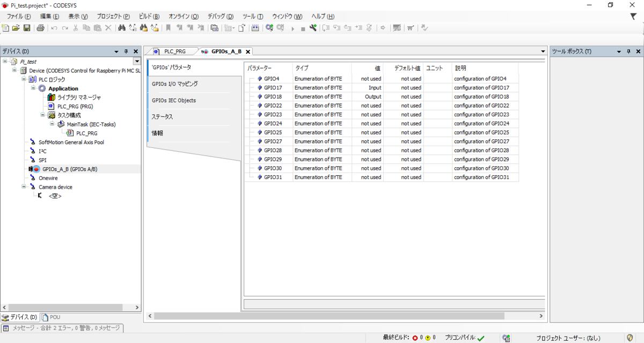Save project with the floppy disk icon

26,28
